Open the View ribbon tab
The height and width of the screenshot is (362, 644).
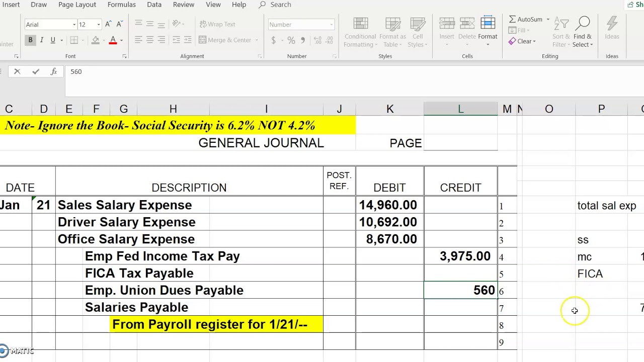(x=213, y=5)
